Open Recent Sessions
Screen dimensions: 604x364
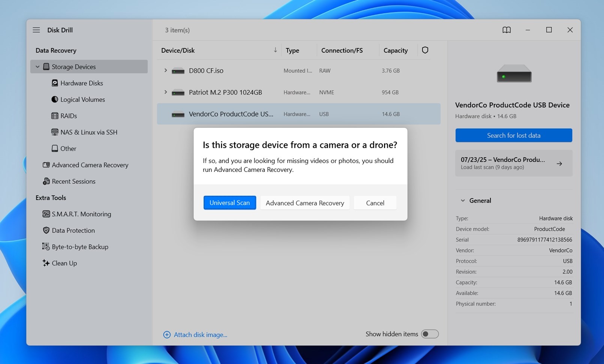[x=73, y=181]
